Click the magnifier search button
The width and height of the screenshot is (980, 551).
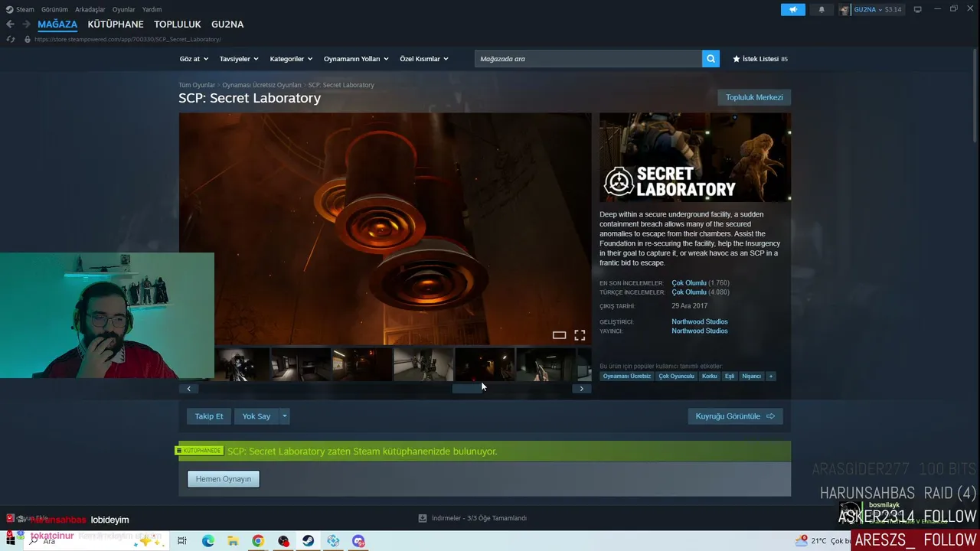click(710, 59)
